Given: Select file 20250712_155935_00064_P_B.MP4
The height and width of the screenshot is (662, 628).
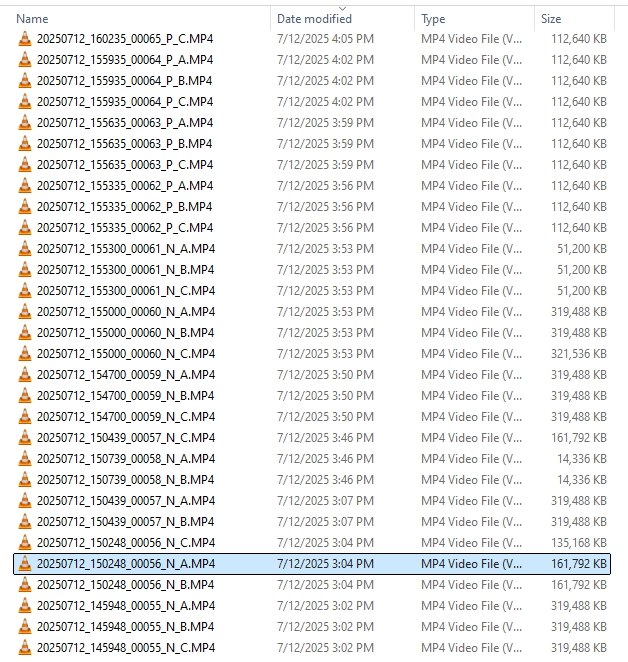Looking at the screenshot, I should tap(125, 81).
